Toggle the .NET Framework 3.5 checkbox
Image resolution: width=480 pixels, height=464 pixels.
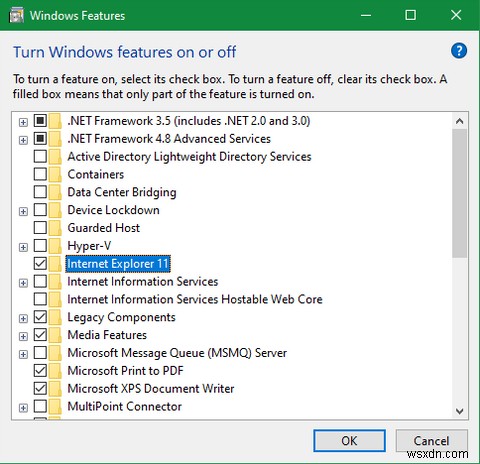40,121
